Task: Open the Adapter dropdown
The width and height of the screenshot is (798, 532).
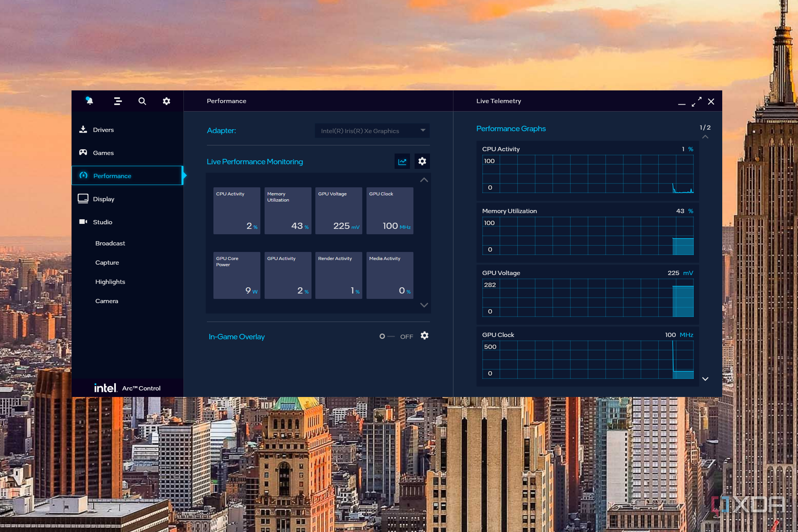Action: [x=372, y=131]
